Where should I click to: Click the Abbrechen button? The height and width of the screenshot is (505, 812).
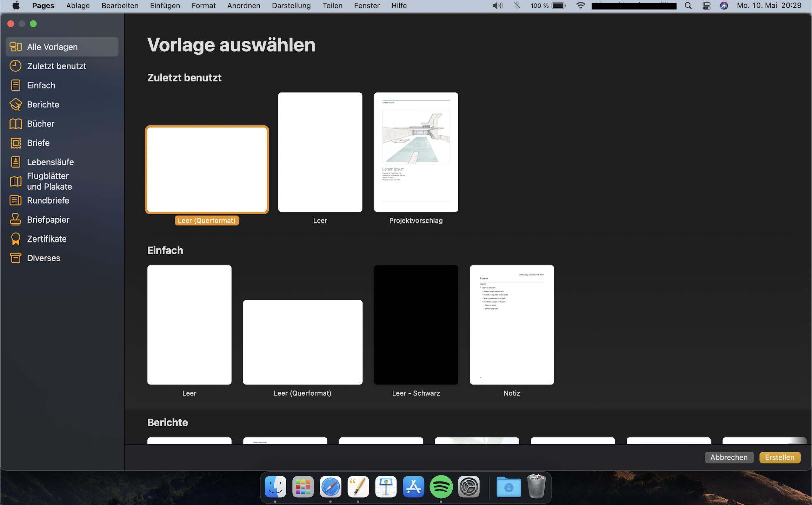[729, 457]
